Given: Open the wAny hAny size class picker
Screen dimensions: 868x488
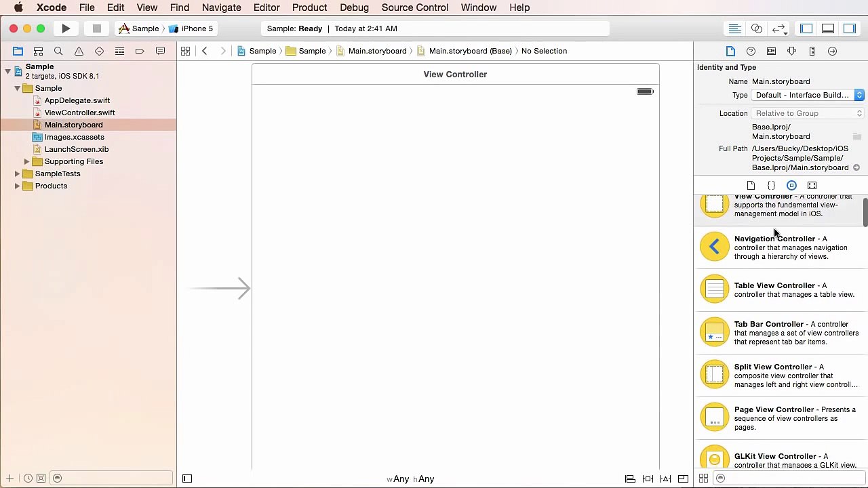Looking at the screenshot, I should click(x=410, y=479).
